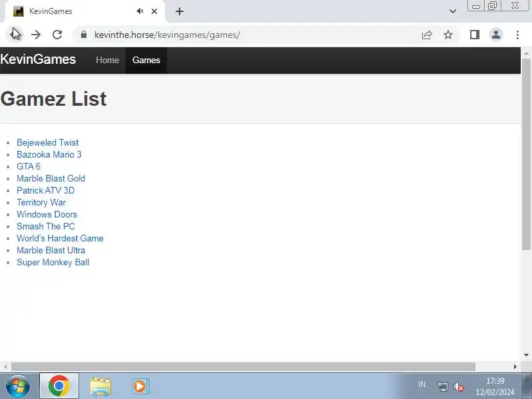The height and width of the screenshot is (399, 532).
Task: Click the network tray icon
Action: coord(443,386)
